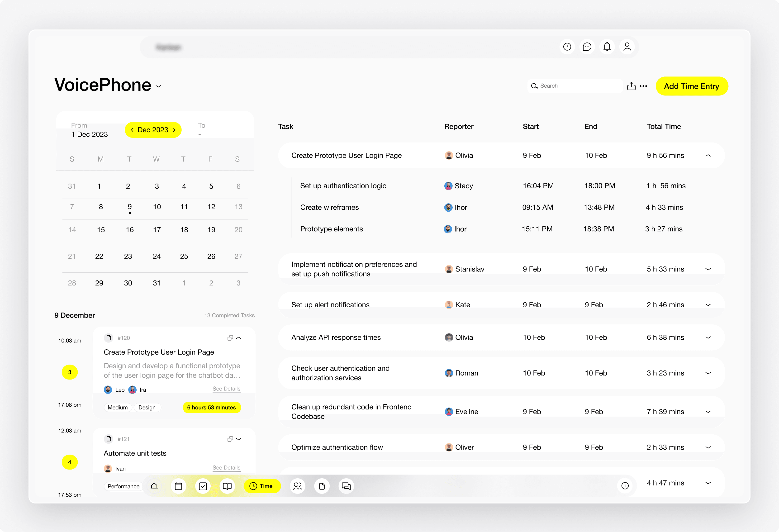
Task: Click the Add Time Entry button
Action: tap(692, 86)
